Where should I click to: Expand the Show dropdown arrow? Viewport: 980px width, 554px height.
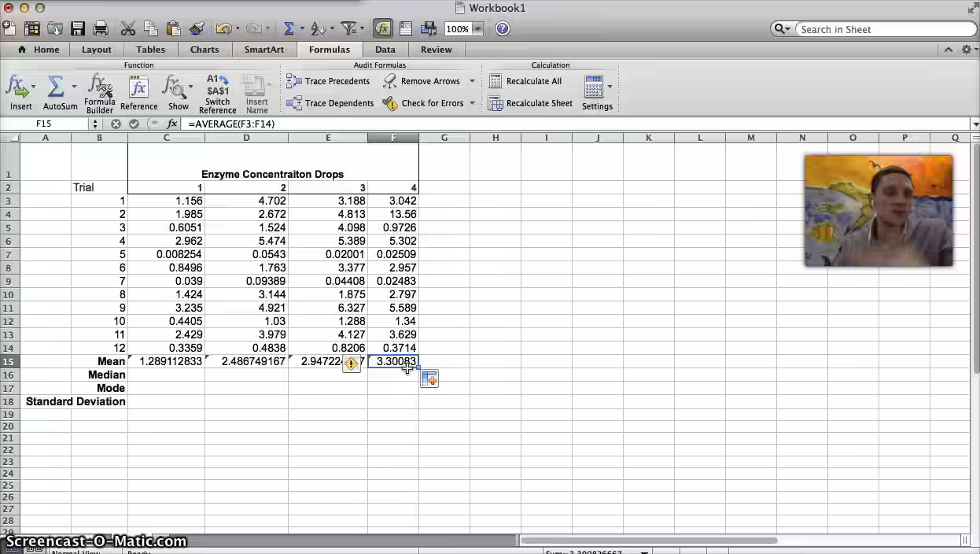pos(190,87)
